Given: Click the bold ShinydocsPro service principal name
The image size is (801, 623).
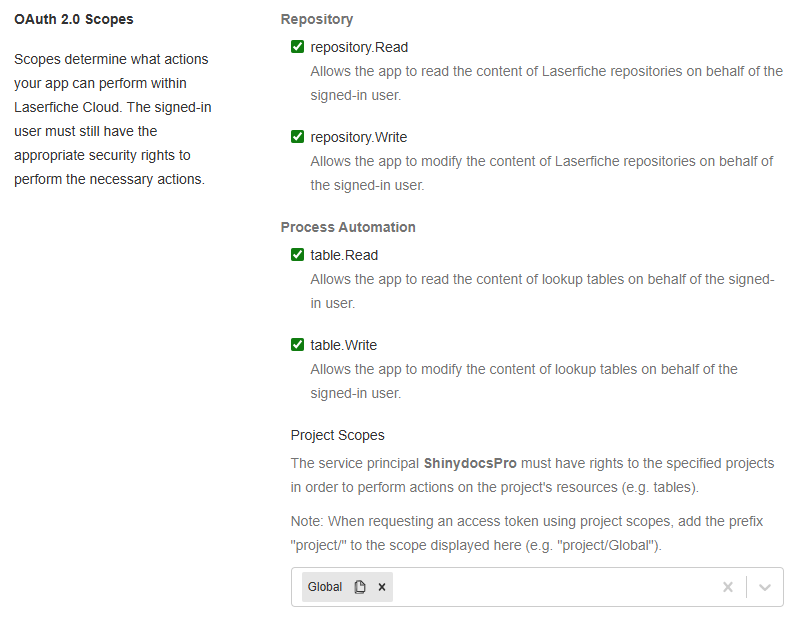Looking at the screenshot, I should click(x=470, y=463).
